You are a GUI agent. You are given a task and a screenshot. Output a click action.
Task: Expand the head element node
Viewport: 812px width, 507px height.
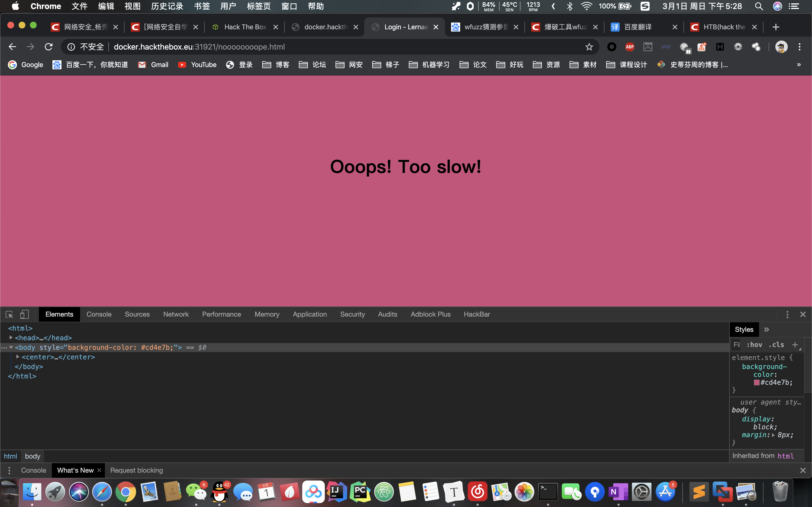coord(10,338)
